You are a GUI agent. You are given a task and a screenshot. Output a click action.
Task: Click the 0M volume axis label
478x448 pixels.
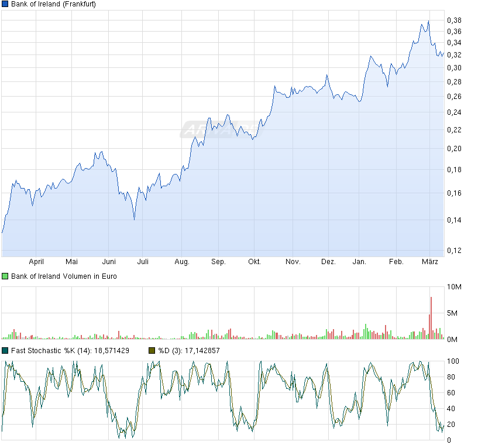452,340
